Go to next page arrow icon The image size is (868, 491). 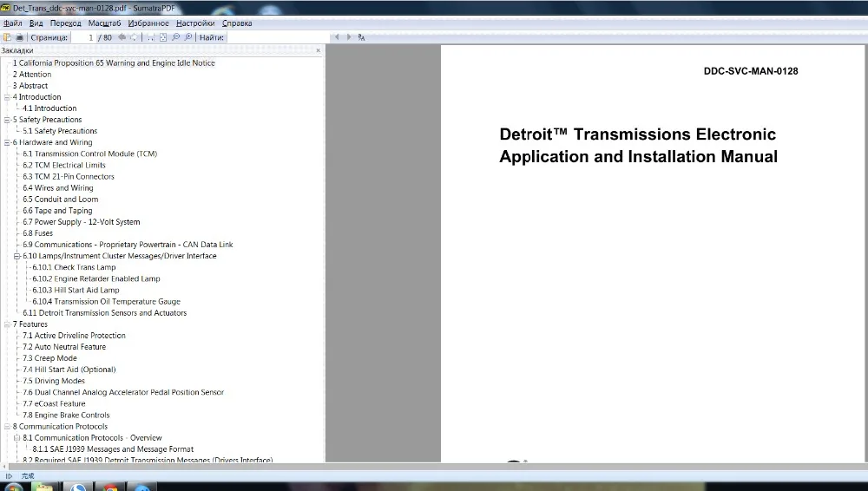click(x=134, y=37)
